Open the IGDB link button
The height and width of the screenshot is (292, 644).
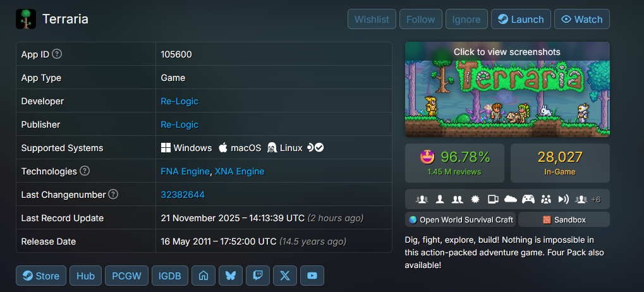coord(169,276)
